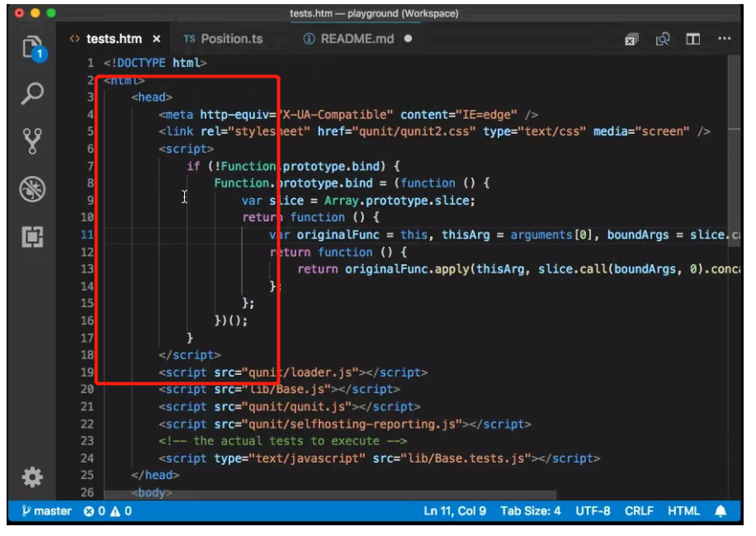Change indentation via Tab Size: 4
The height and width of the screenshot is (536, 756).
pyautogui.click(x=531, y=511)
